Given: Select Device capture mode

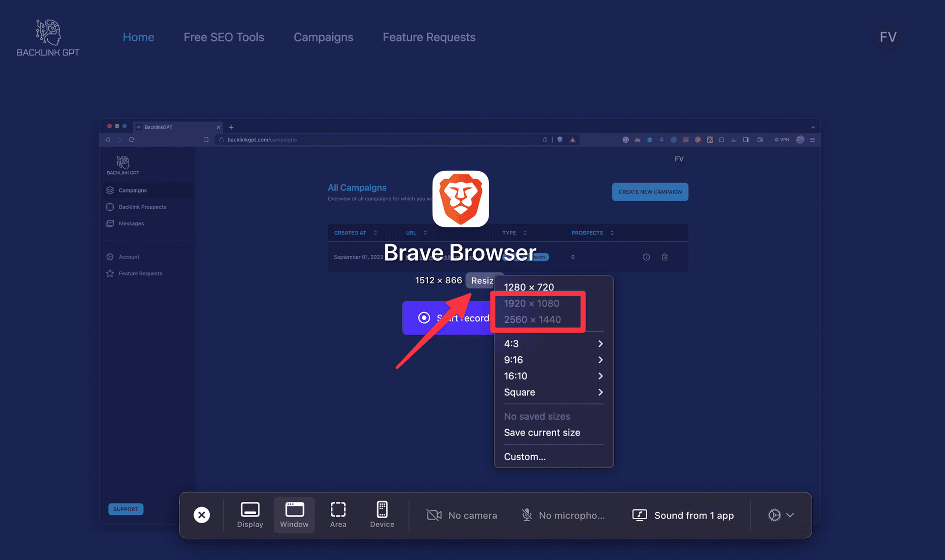Looking at the screenshot, I should [x=382, y=515].
